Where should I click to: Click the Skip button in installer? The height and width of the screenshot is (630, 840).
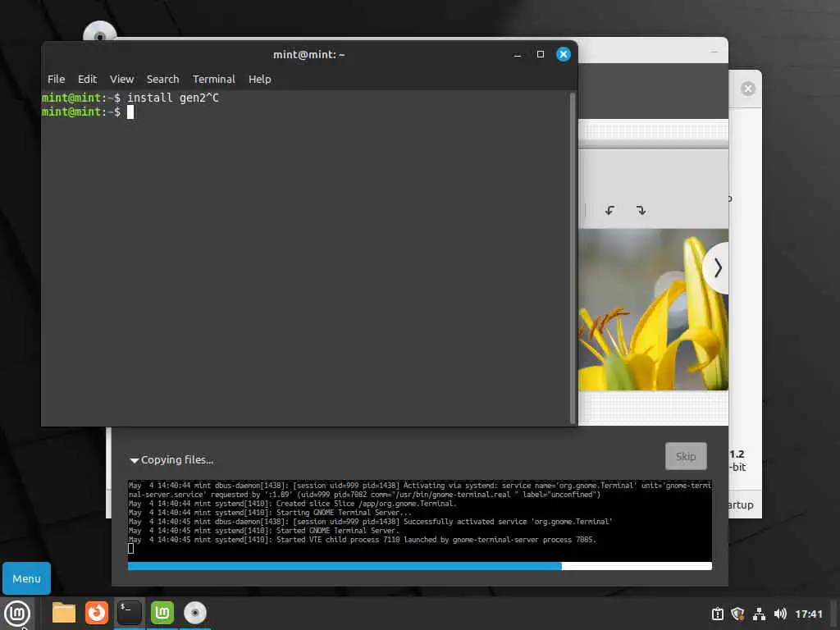point(686,456)
